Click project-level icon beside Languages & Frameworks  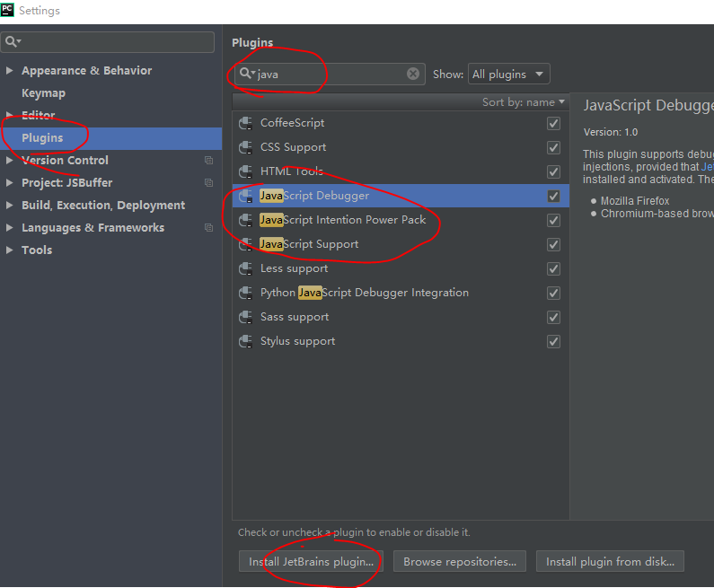(x=208, y=227)
